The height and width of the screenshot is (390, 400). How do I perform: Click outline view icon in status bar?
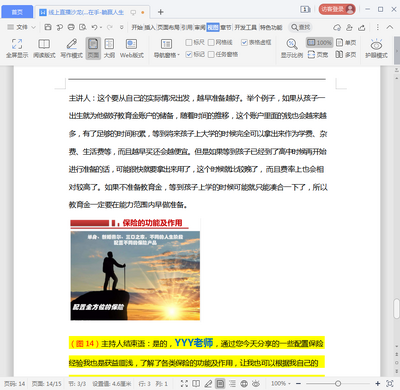[232, 383]
